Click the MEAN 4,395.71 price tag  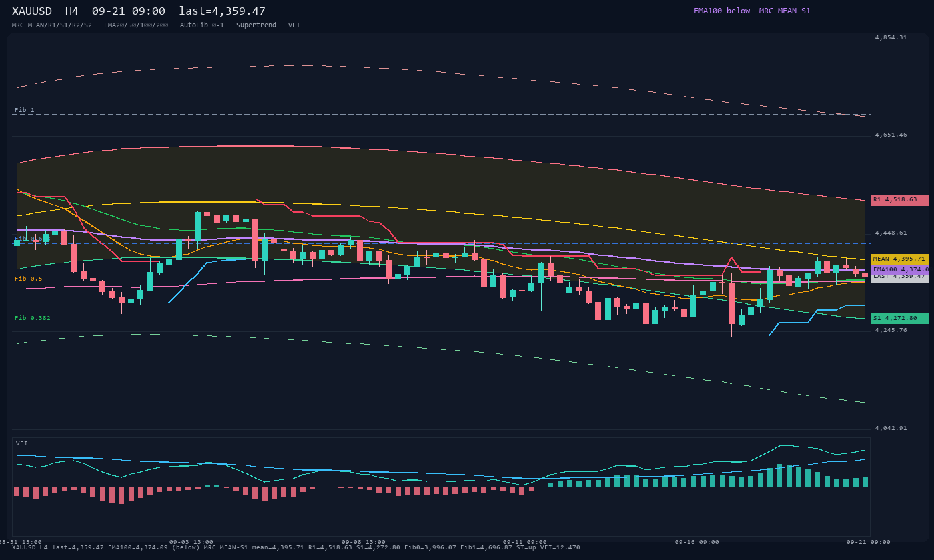(900, 259)
